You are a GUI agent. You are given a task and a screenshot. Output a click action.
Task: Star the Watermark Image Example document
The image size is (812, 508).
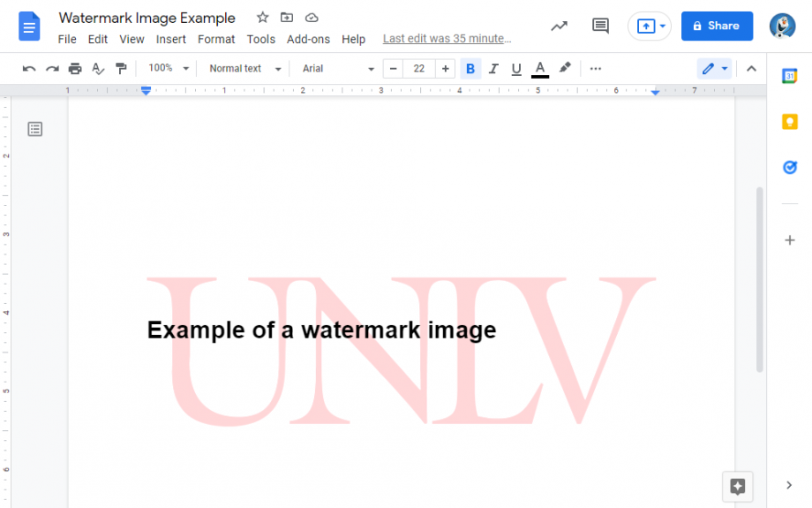click(262, 18)
